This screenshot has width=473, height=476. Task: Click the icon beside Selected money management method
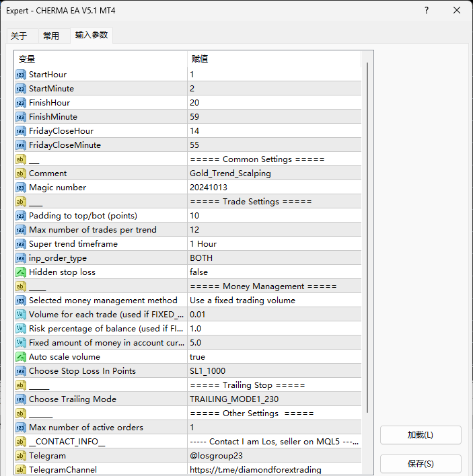[20, 301]
